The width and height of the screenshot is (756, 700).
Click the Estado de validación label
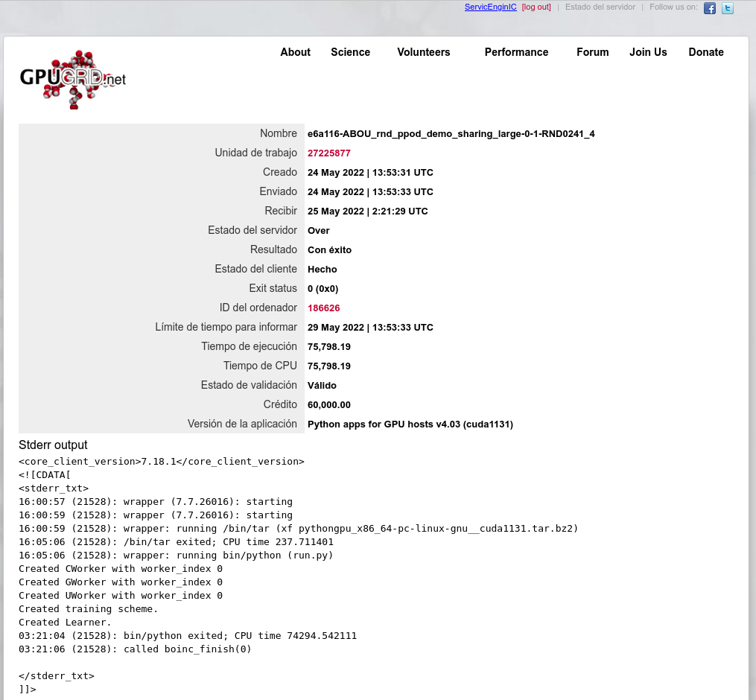(249, 385)
